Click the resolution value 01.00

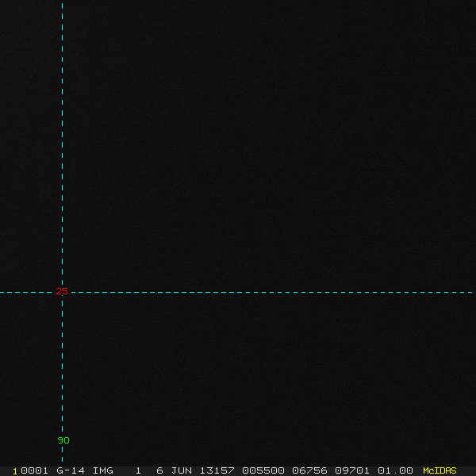coord(395,470)
